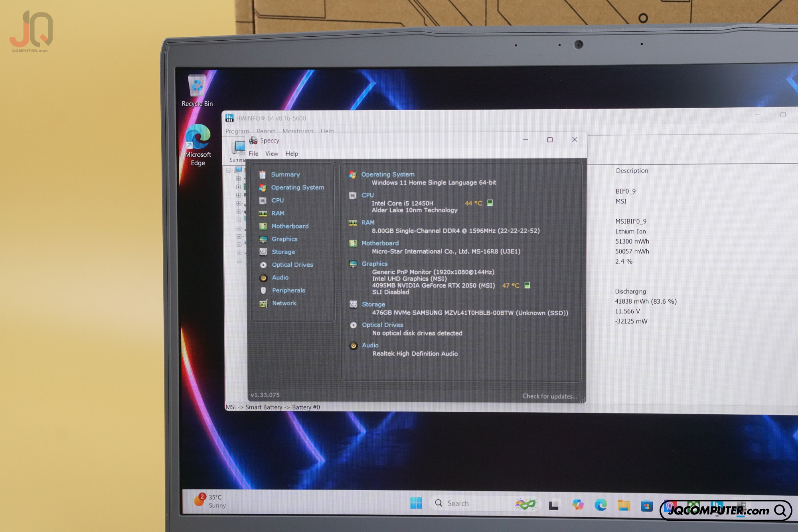798x532 pixels.
Task: Open the Report menu in HWiNFO
Action: point(266,131)
